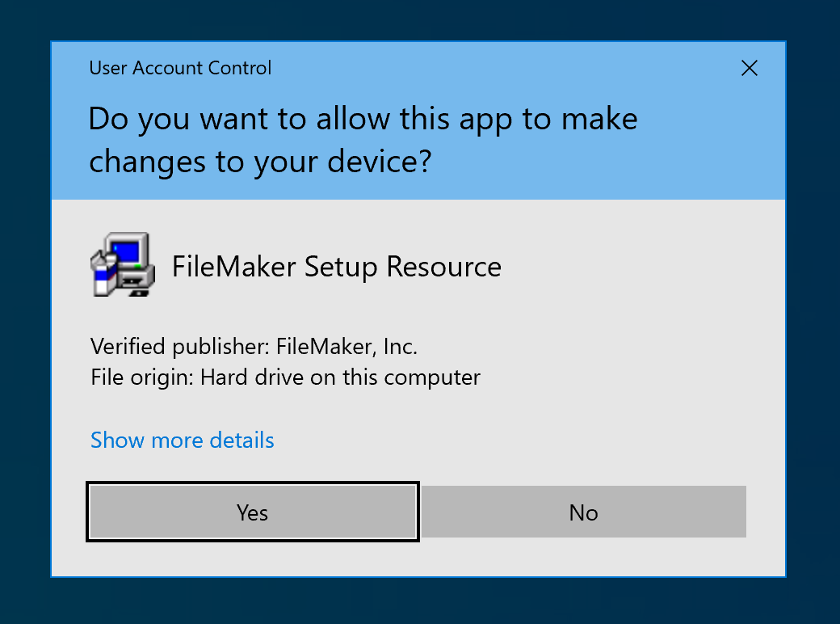Click the User Account Control title text
The height and width of the screenshot is (624, 840).
180,68
